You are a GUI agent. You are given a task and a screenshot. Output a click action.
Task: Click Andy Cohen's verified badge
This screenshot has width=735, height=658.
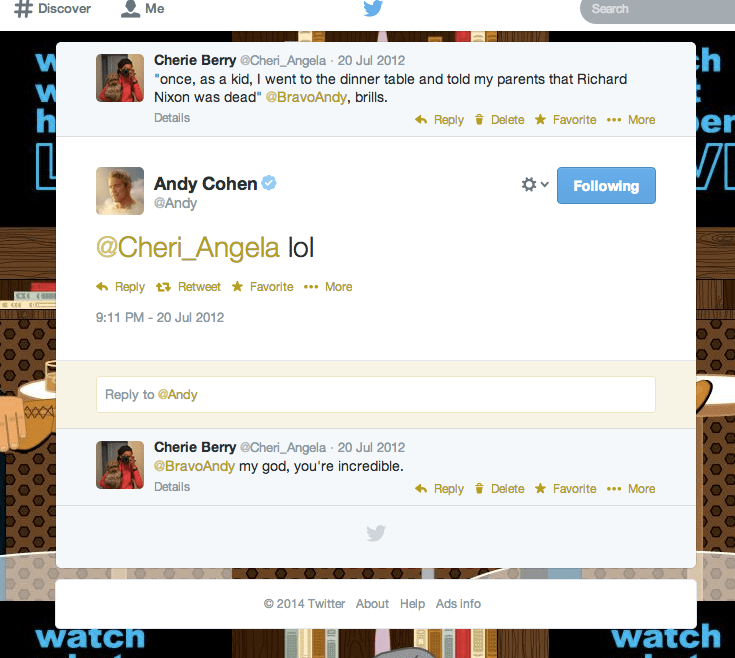[x=269, y=183]
